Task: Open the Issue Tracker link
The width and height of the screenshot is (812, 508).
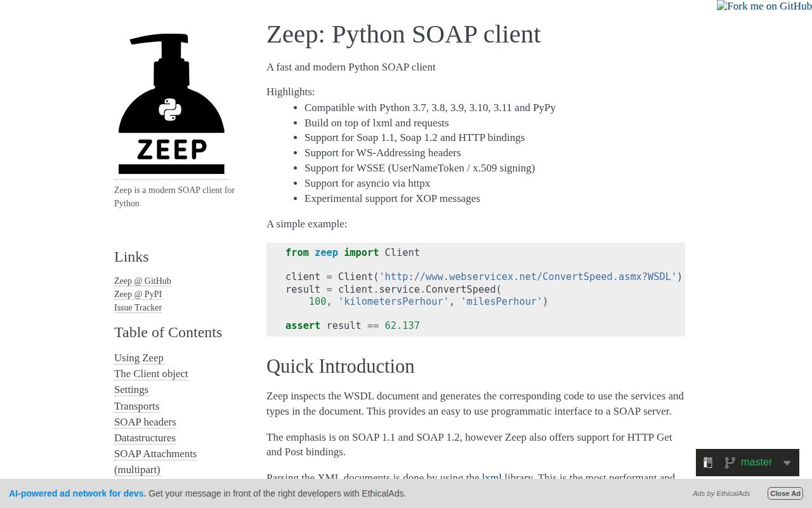Action: click(x=138, y=307)
